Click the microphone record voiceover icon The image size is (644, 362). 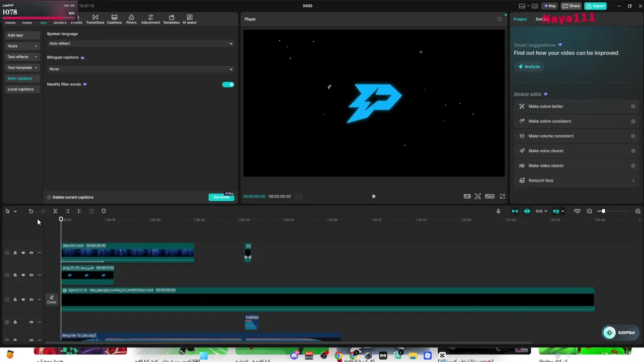click(x=498, y=211)
